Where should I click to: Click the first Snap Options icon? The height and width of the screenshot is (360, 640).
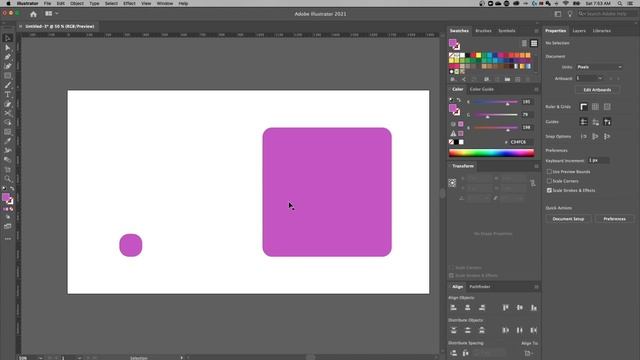[584, 136]
